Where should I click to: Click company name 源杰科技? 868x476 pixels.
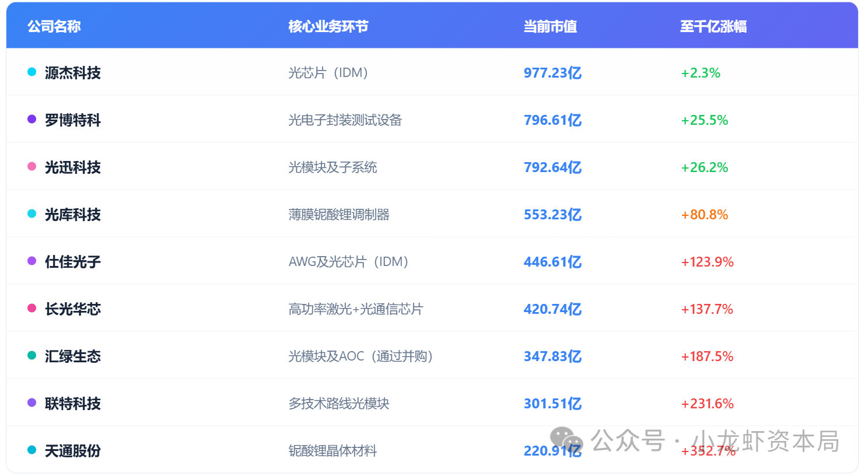[73, 73]
